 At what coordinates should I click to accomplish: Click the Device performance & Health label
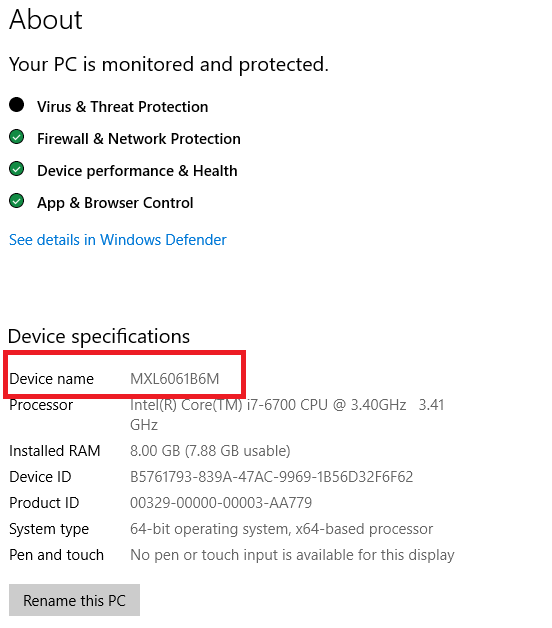(x=137, y=171)
